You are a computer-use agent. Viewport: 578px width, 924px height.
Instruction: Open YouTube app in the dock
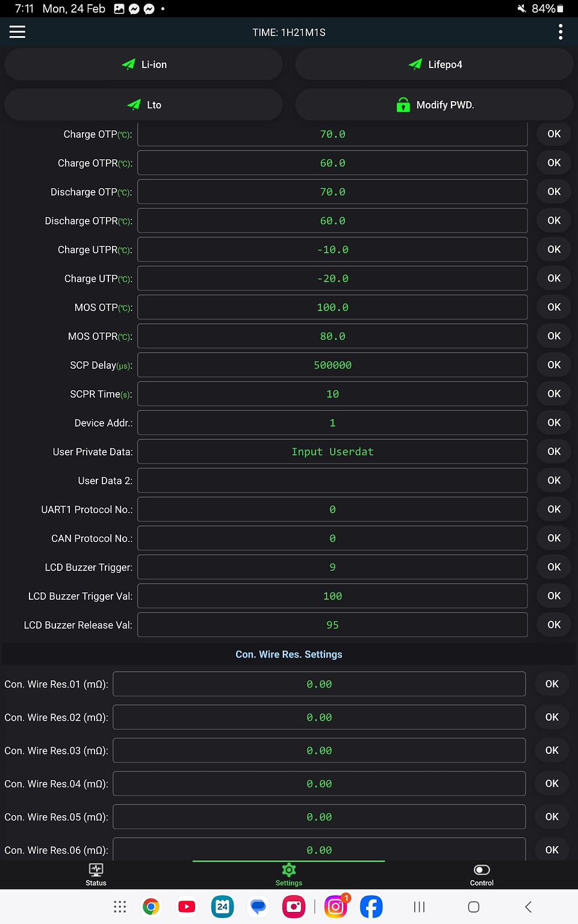[x=187, y=907]
